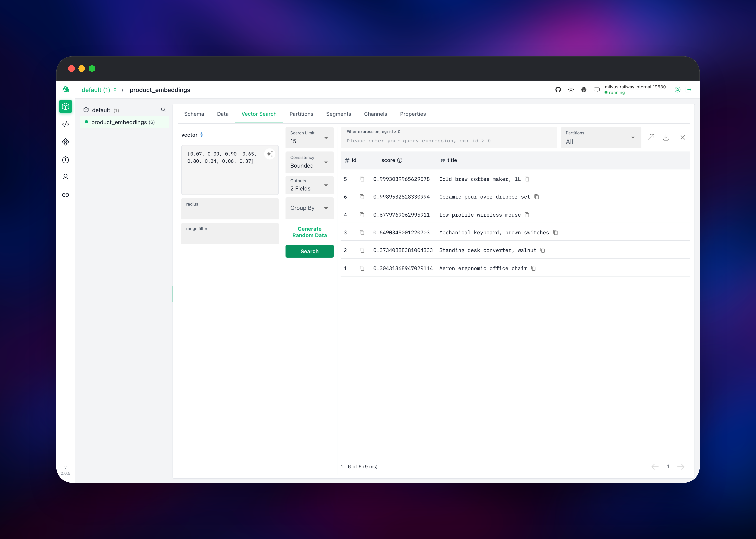The image size is (756, 539).
Task: Click the range filter input field
Action: point(230,233)
